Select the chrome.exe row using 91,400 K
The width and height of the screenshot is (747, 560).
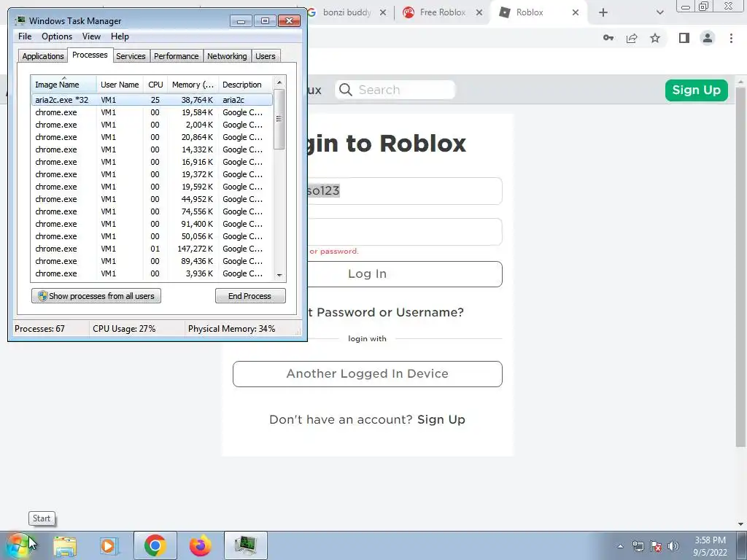[x=152, y=224]
